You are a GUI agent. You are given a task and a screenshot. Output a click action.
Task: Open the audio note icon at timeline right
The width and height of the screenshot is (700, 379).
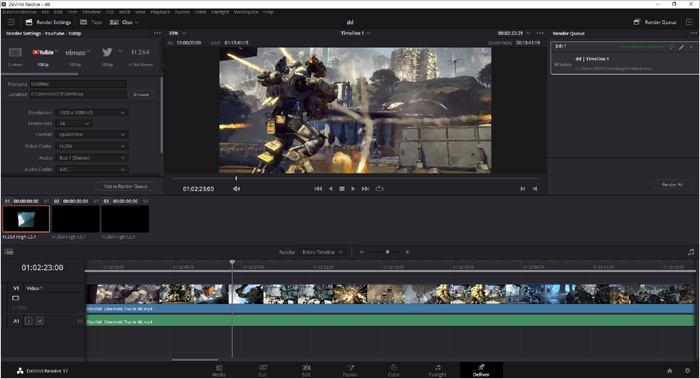click(691, 252)
